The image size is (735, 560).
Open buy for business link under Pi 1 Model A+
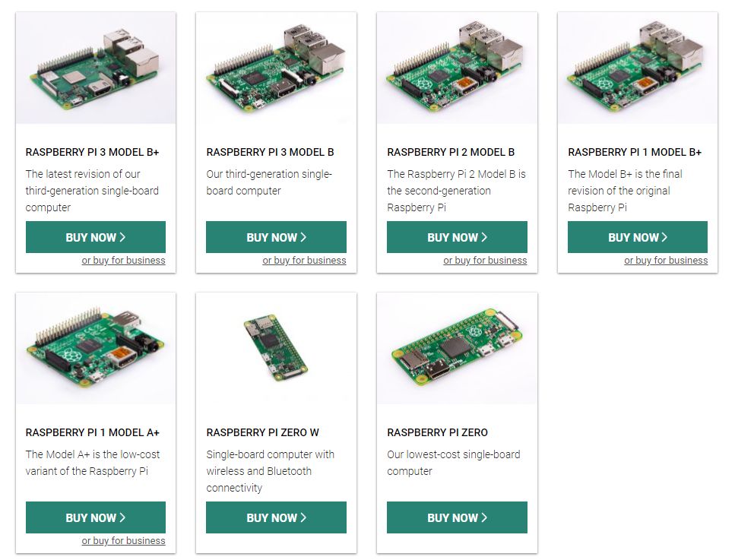(123, 541)
